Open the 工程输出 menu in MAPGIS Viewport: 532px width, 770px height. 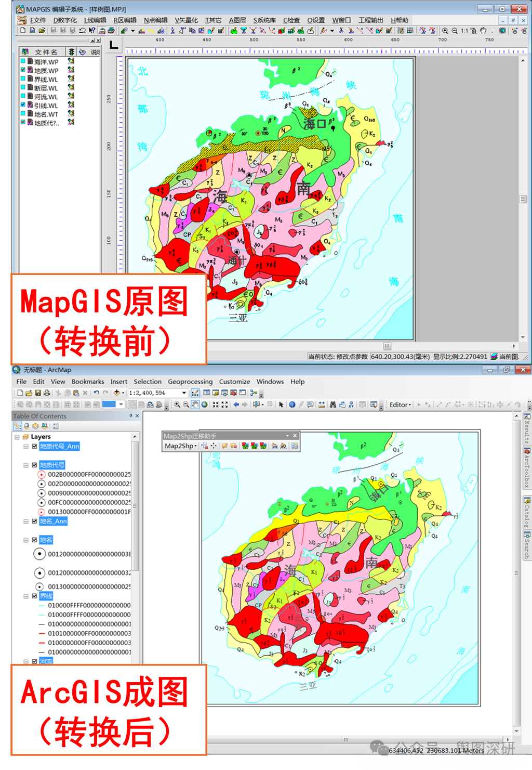(x=371, y=20)
